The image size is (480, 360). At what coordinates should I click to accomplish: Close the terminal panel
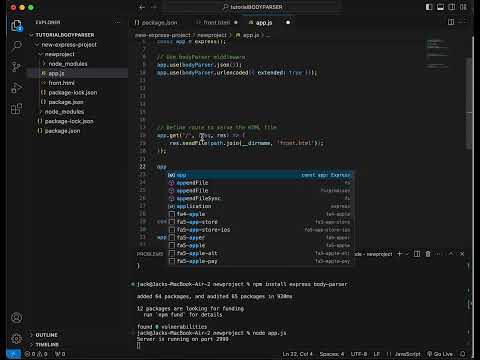coord(462,254)
